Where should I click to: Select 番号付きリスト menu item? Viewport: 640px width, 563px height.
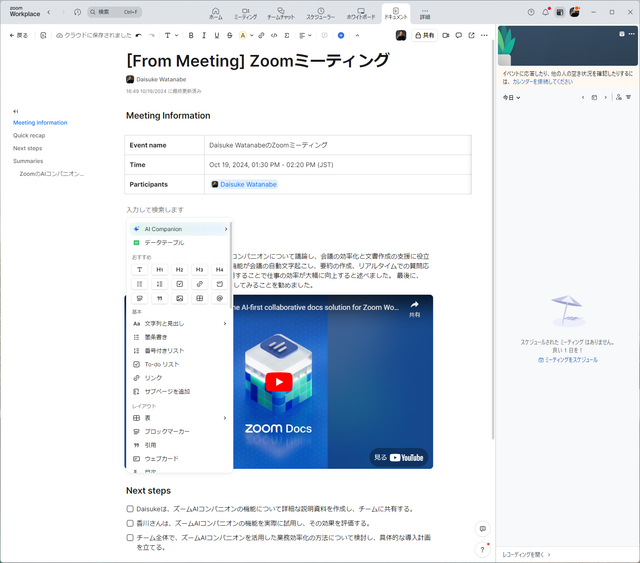tap(179, 351)
